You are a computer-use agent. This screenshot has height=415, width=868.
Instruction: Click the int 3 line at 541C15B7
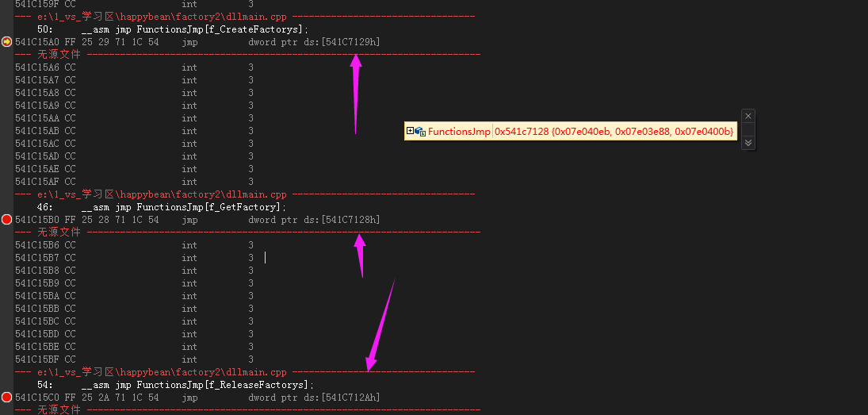click(135, 258)
